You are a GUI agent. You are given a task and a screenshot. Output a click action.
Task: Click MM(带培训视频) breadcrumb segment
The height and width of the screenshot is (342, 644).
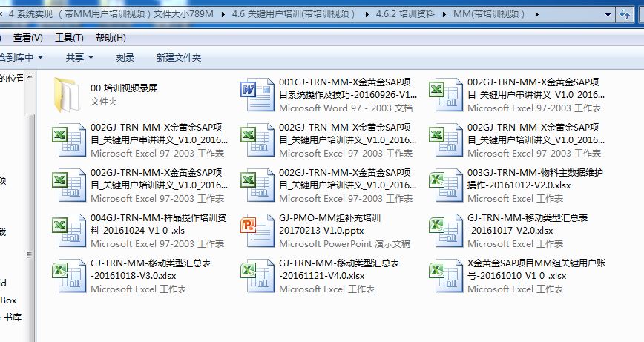(489, 14)
